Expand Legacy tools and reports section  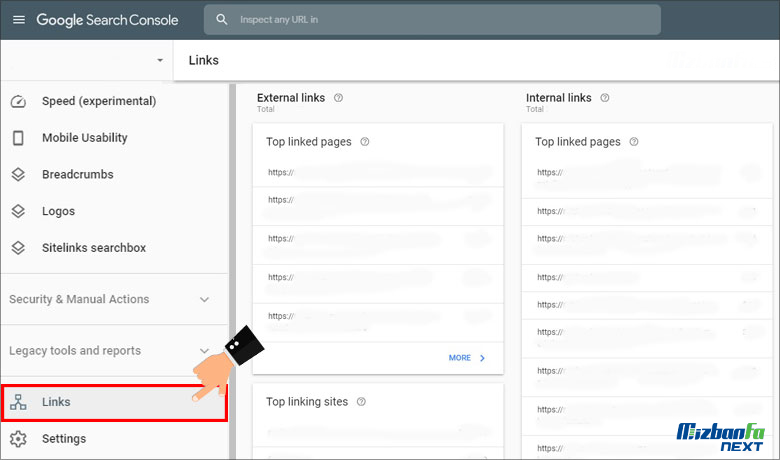click(204, 351)
